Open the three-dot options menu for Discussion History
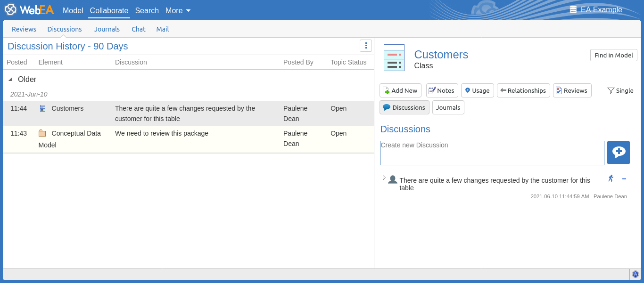The height and width of the screenshot is (283, 644). (365, 46)
